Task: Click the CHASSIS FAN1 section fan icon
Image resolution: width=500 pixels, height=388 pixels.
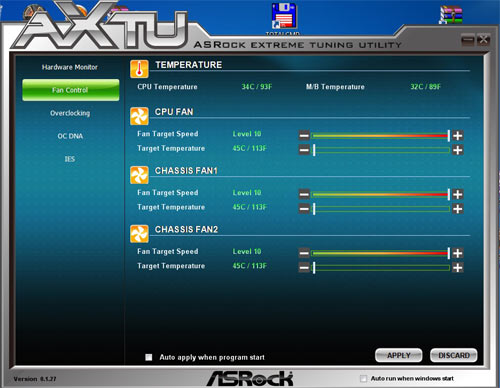Action: pos(139,175)
